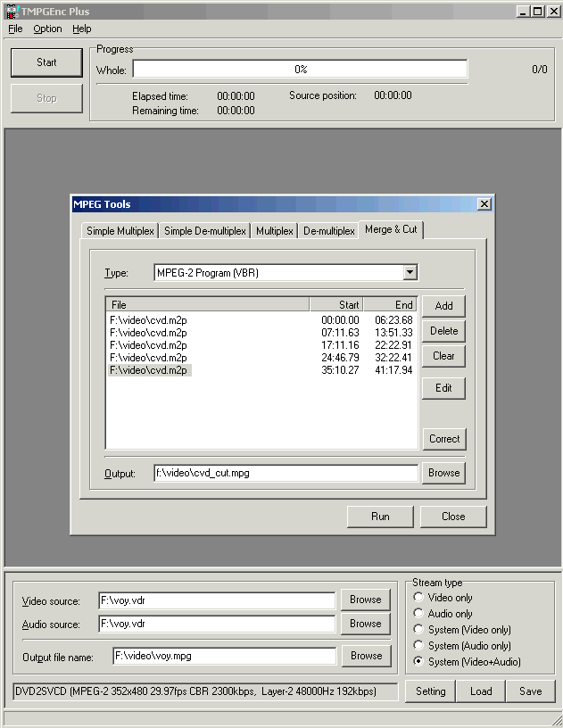
Task: Browse for the Output file name
Action: (x=366, y=656)
